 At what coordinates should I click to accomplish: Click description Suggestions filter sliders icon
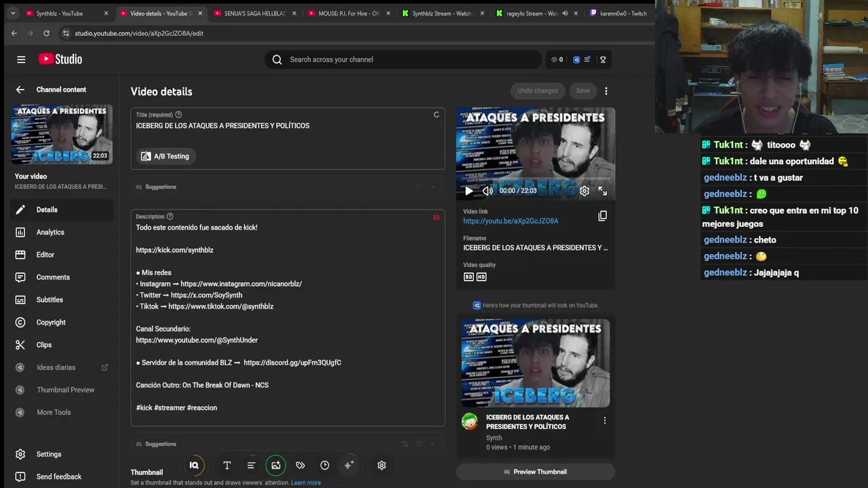tap(405, 444)
